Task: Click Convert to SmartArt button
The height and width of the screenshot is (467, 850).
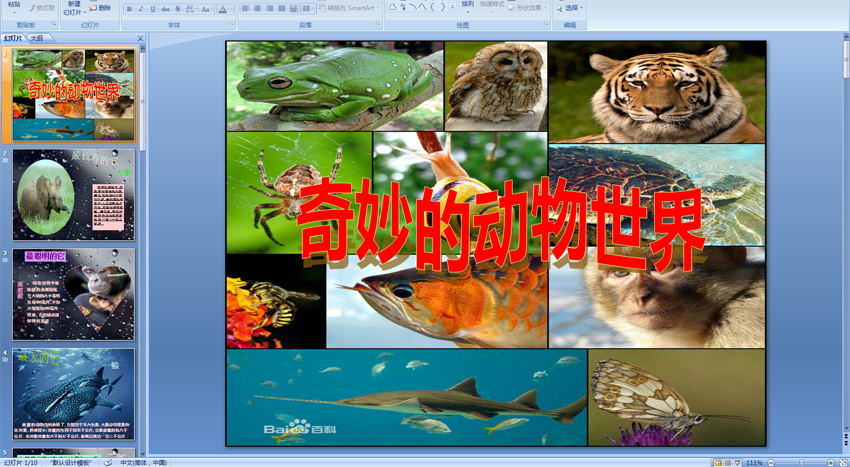Action: click(x=350, y=8)
